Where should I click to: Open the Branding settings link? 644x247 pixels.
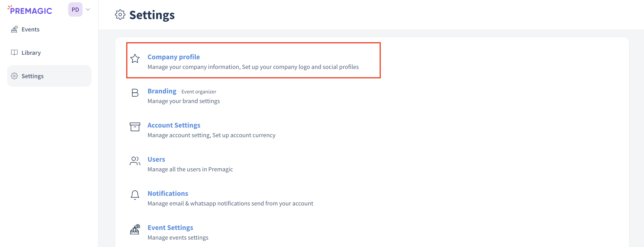162,91
